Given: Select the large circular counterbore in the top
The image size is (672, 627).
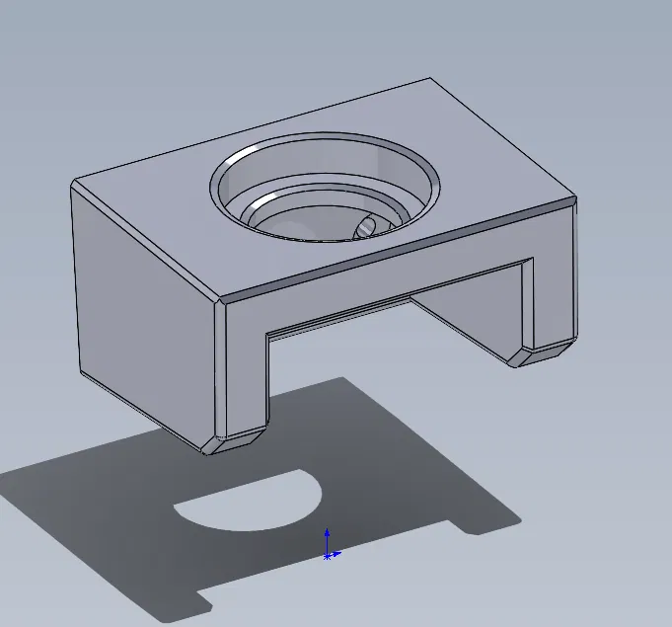Looking at the screenshot, I should 325,188.
